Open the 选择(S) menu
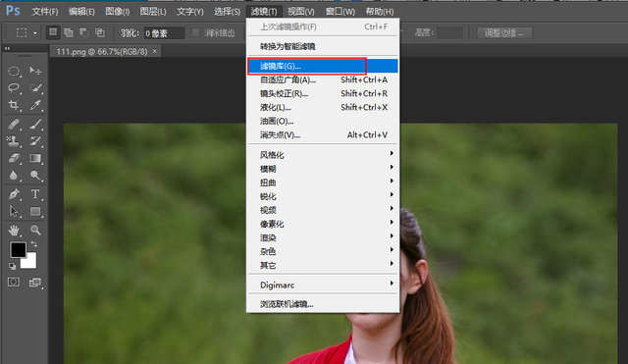The image size is (628, 364). (x=227, y=12)
